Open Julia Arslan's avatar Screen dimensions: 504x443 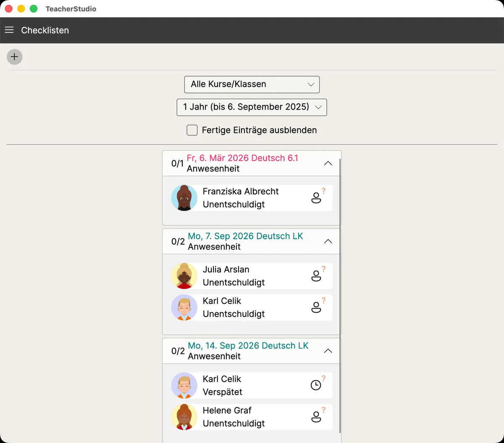pos(184,276)
